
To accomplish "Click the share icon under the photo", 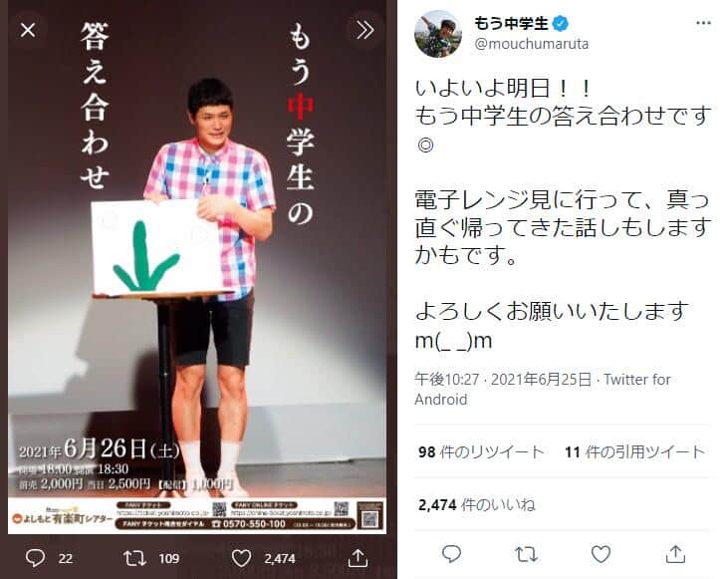I will click(358, 558).
